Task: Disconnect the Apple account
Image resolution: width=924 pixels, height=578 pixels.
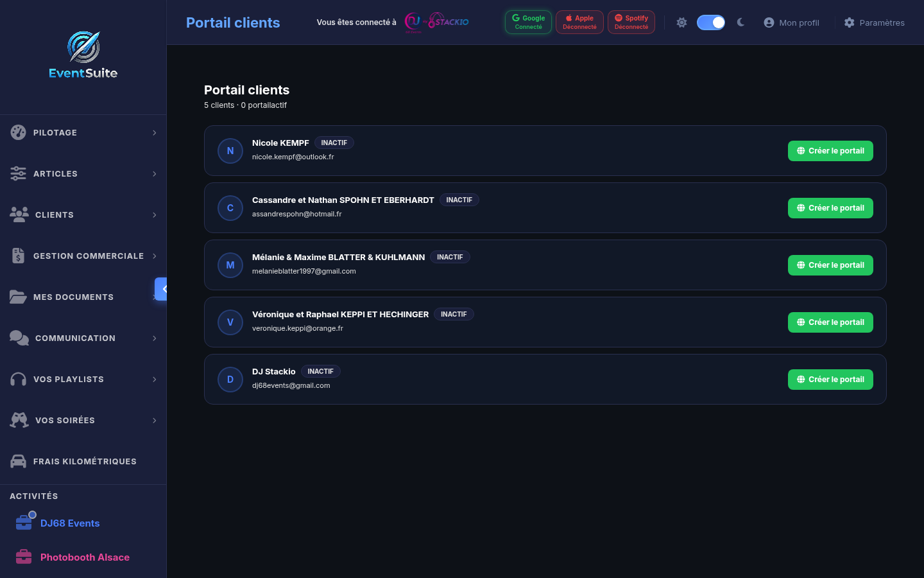Action: pyautogui.click(x=579, y=22)
